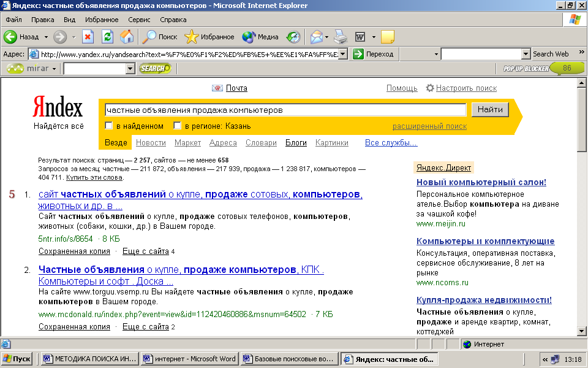588x368 pixels.
Task: Edit with Microsoft Word toolbar icon
Action: (x=360, y=37)
